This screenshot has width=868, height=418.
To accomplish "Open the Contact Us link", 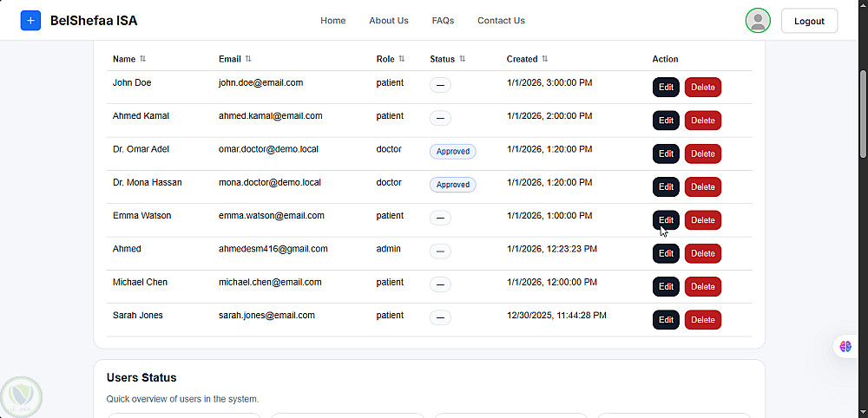I will pos(501,21).
